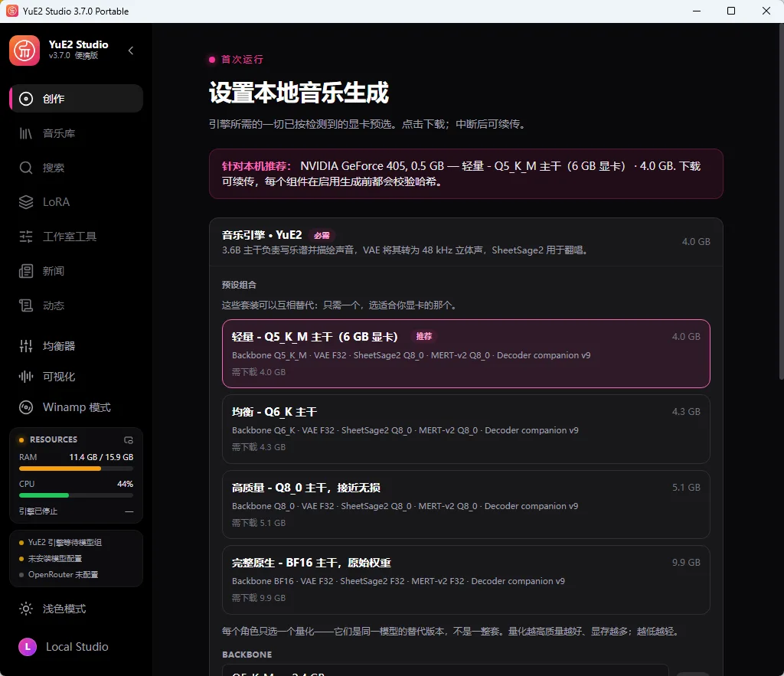This screenshot has height=676, width=784.
Task: Open the LoRA layers icon
Action: pyautogui.click(x=26, y=202)
